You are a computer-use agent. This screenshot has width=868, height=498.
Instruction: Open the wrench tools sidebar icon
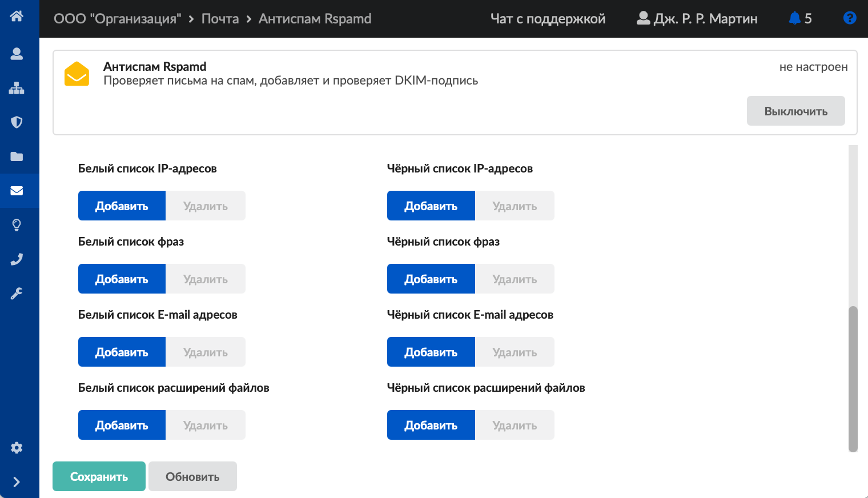pos(17,294)
